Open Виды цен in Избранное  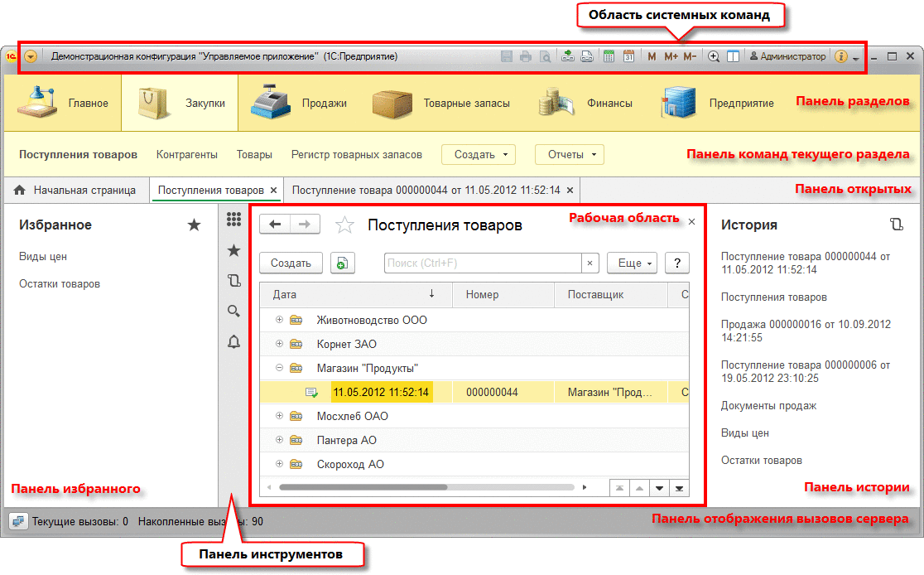pyautogui.click(x=43, y=257)
